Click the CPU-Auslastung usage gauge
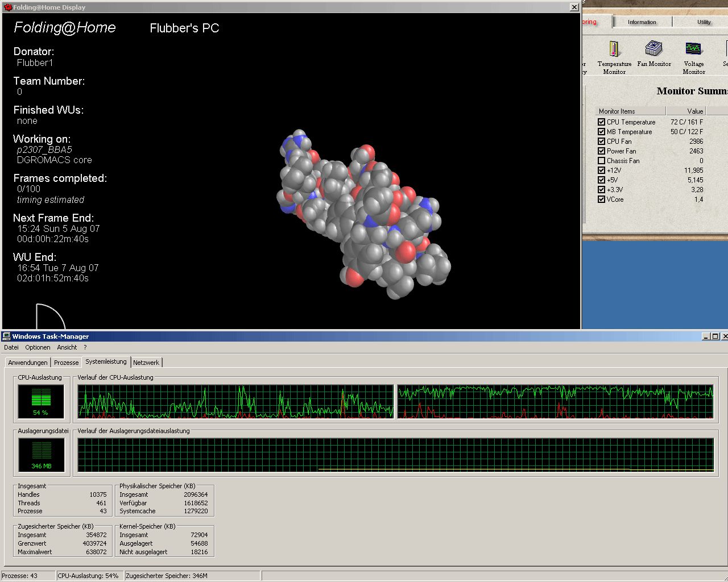This screenshot has width=728, height=582. (x=41, y=401)
